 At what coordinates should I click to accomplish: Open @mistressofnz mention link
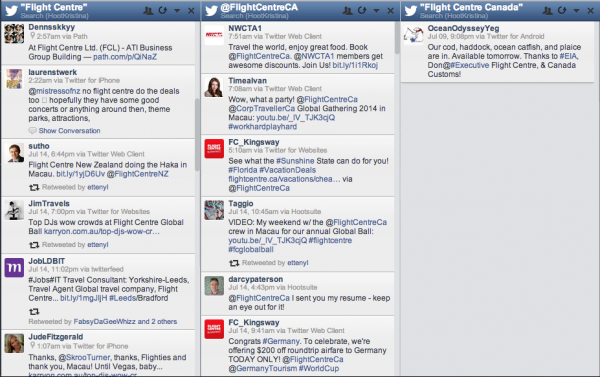coord(54,91)
